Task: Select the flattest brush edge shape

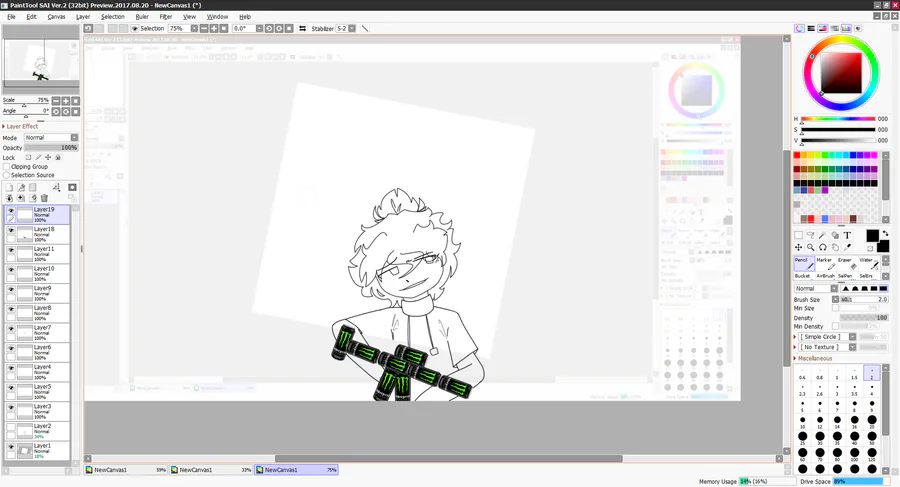Action: 883,288
